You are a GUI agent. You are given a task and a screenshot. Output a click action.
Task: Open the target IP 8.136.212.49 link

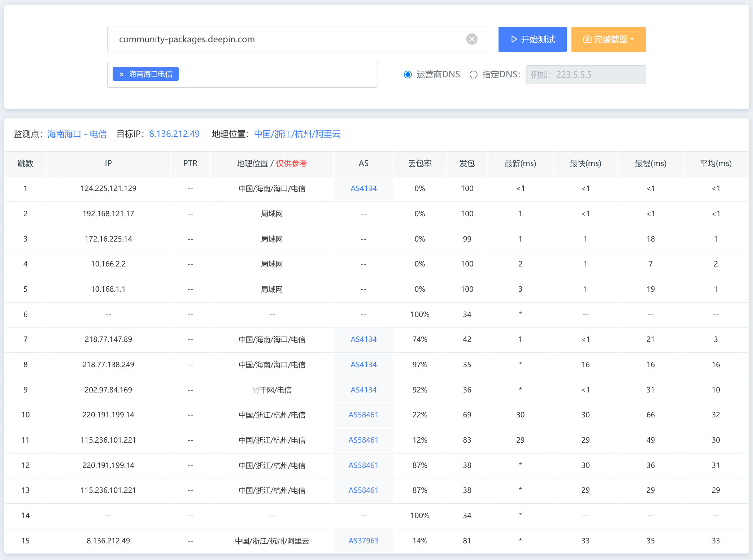(x=174, y=134)
